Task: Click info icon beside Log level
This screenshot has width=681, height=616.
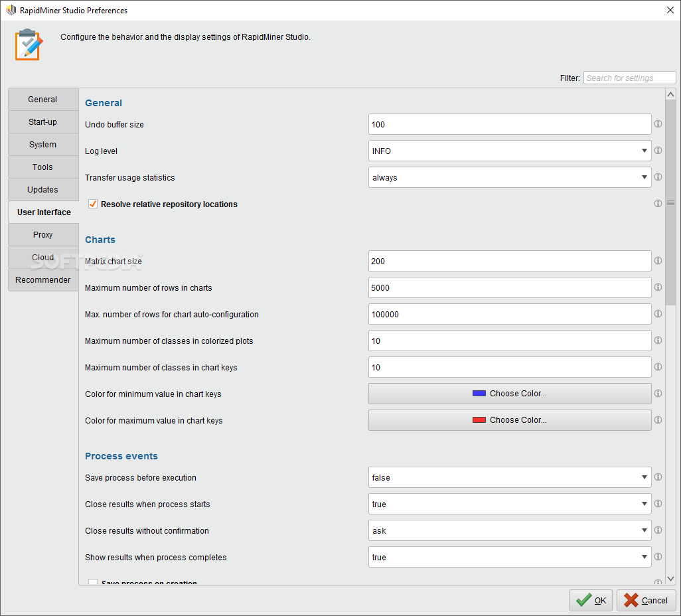Action: [658, 150]
